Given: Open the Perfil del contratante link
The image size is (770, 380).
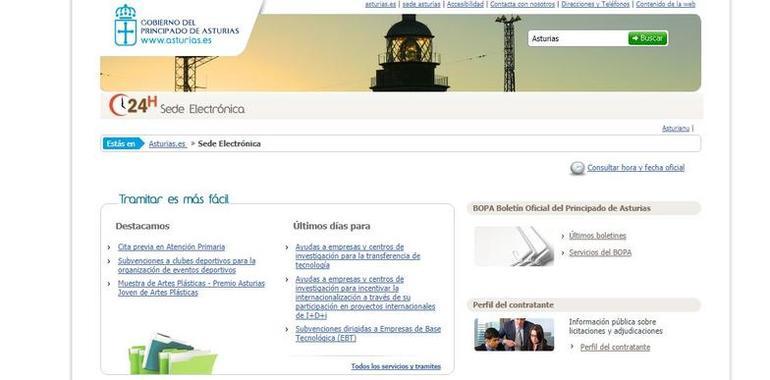Looking at the screenshot, I should (x=615, y=347).
